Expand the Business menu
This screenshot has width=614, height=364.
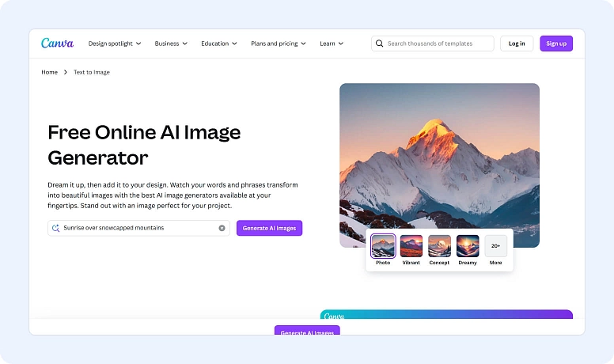(x=171, y=44)
